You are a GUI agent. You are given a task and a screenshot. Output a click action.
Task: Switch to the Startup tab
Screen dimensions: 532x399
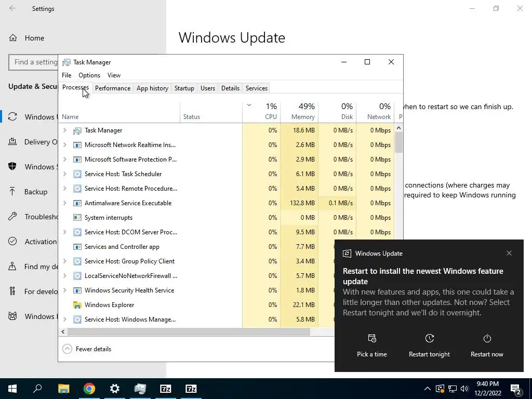click(184, 88)
